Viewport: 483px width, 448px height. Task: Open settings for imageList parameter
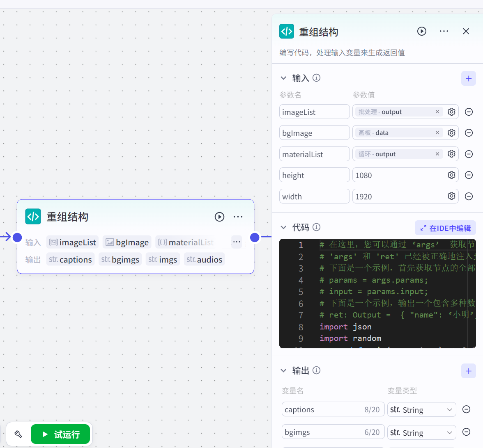(451, 112)
